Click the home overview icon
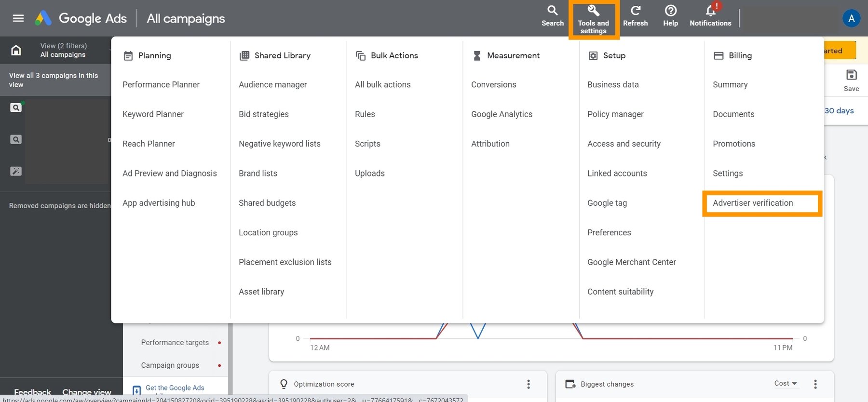Screen dimensions: 868x402 point(16,50)
